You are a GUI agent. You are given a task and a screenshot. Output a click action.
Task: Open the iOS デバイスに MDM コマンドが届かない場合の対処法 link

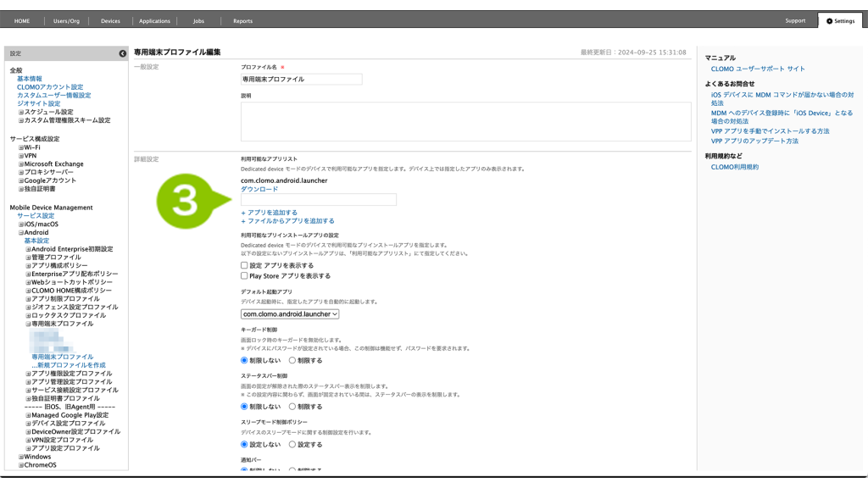(782, 99)
